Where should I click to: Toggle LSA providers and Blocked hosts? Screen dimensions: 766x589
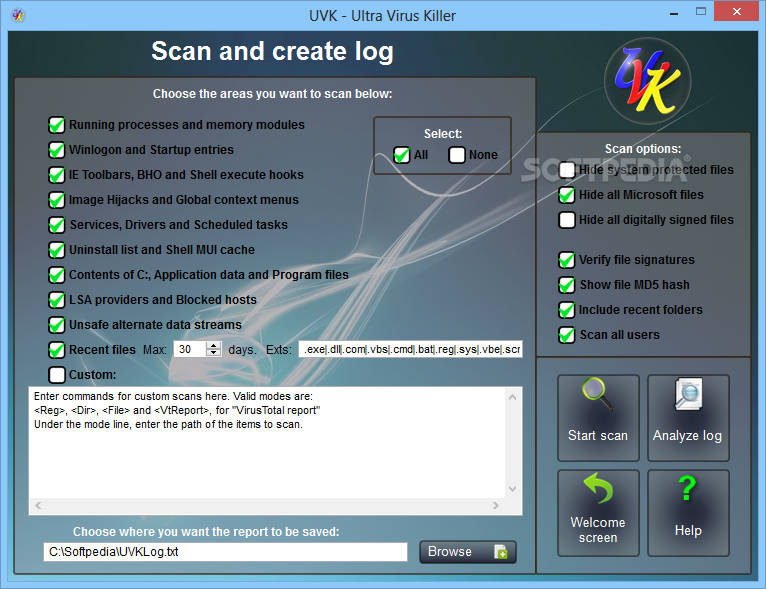57,300
